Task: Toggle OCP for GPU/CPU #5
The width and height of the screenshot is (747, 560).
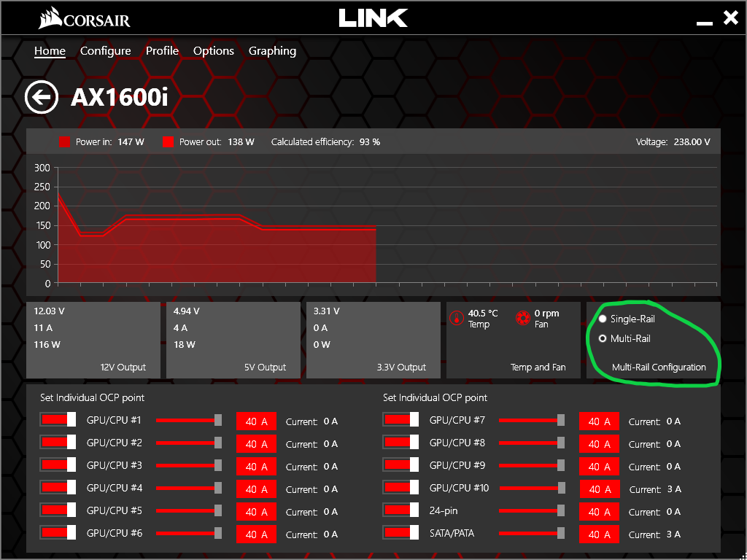Action: click(x=58, y=510)
